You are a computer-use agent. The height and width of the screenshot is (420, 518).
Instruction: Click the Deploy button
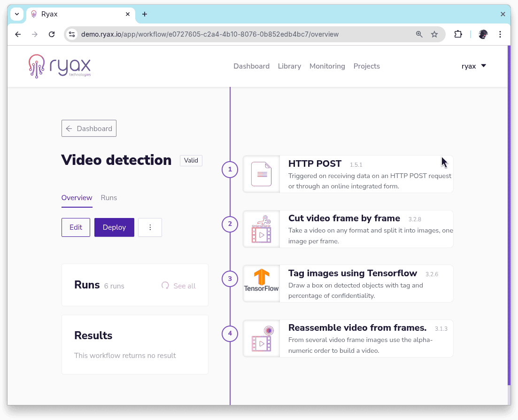pyautogui.click(x=114, y=227)
